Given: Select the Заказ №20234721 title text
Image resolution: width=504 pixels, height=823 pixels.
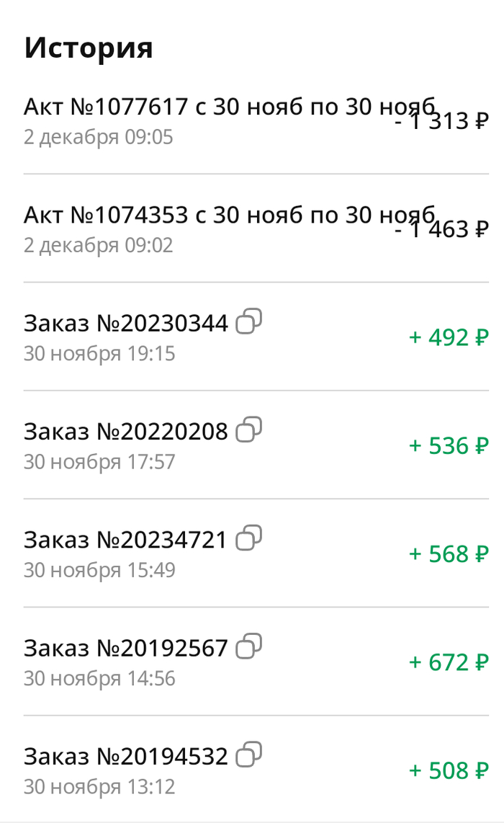Looking at the screenshot, I should click(126, 540).
